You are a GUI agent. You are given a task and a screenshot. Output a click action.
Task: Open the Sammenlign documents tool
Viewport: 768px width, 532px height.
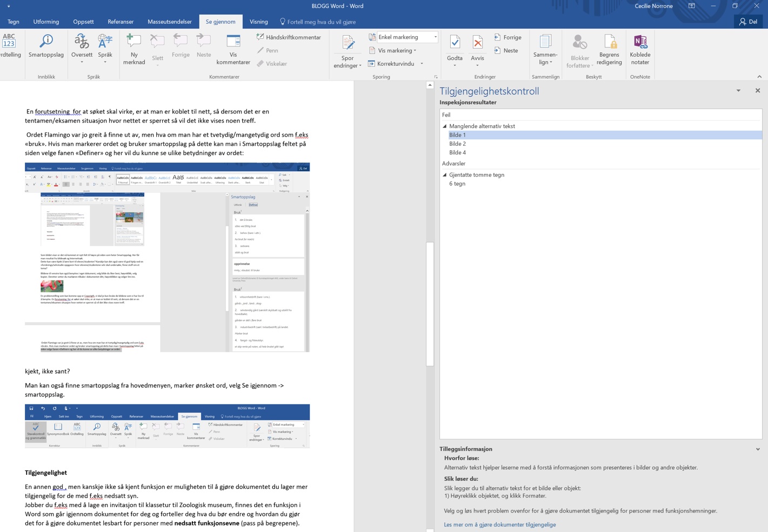(545, 48)
